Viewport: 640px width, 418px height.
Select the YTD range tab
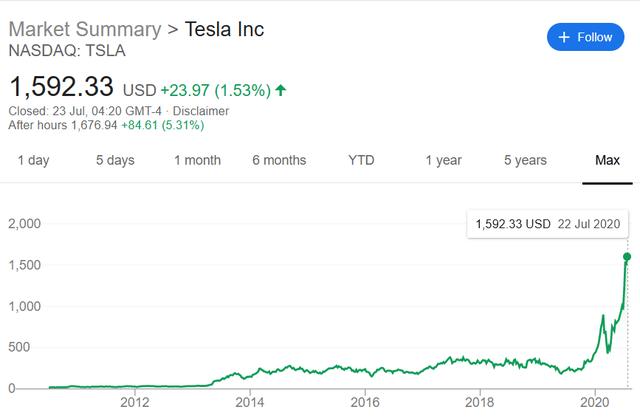pyautogui.click(x=361, y=160)
